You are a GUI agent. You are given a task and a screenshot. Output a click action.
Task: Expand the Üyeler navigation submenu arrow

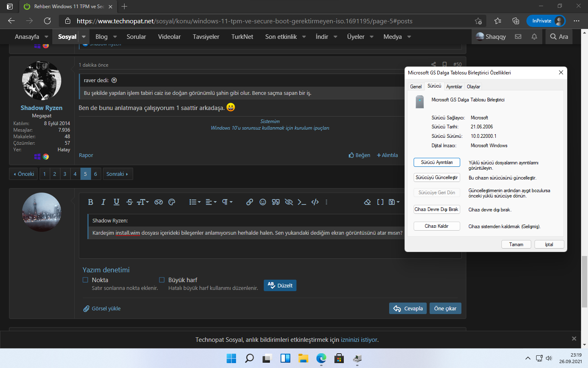coord(372,37)
